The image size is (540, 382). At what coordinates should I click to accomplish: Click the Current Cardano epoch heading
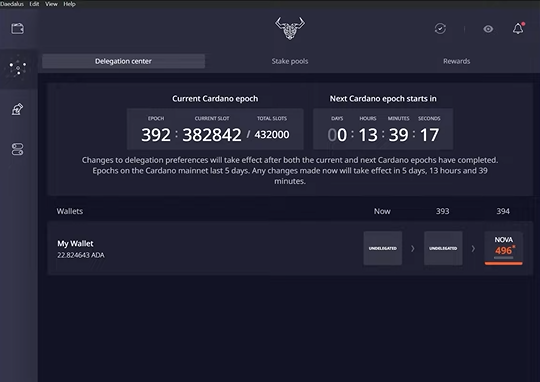pyautogui.click(x=215, y=99)
